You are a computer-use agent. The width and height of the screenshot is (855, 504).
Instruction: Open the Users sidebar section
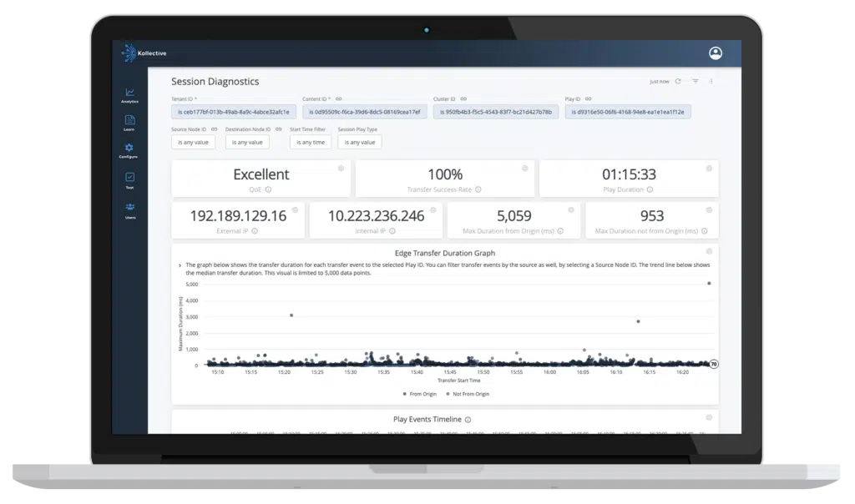[x=129, y=210]
